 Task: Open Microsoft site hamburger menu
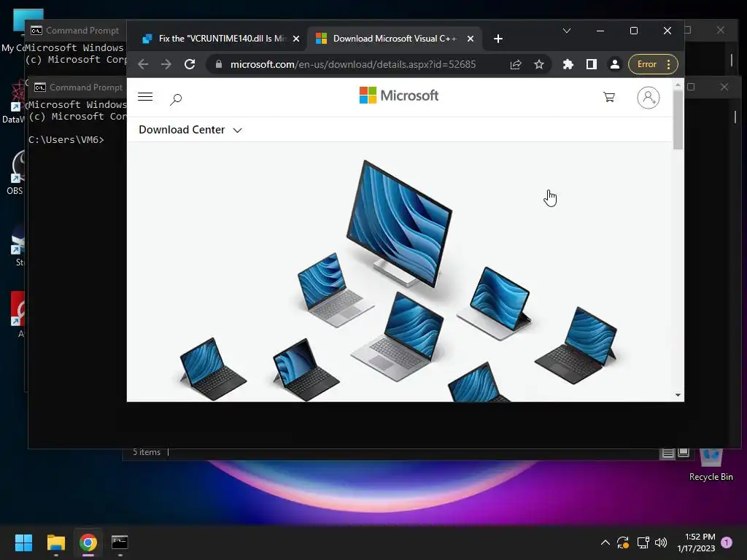pos(145,97)
